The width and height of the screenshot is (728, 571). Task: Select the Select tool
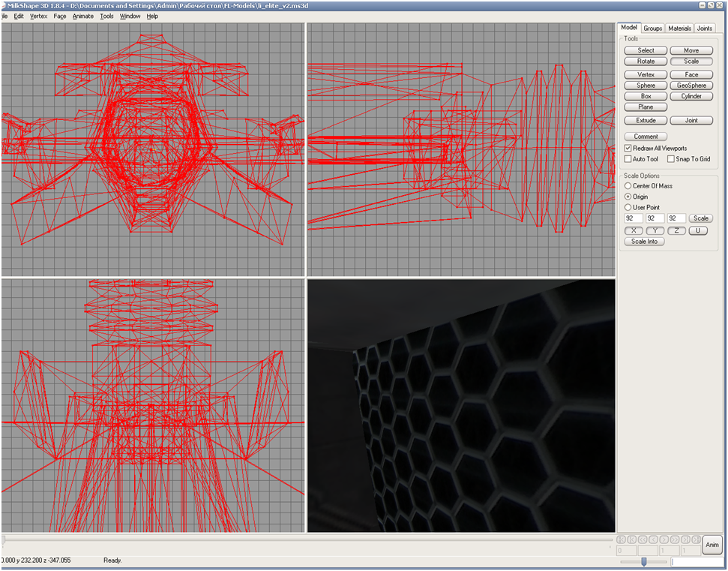[646, 50]
